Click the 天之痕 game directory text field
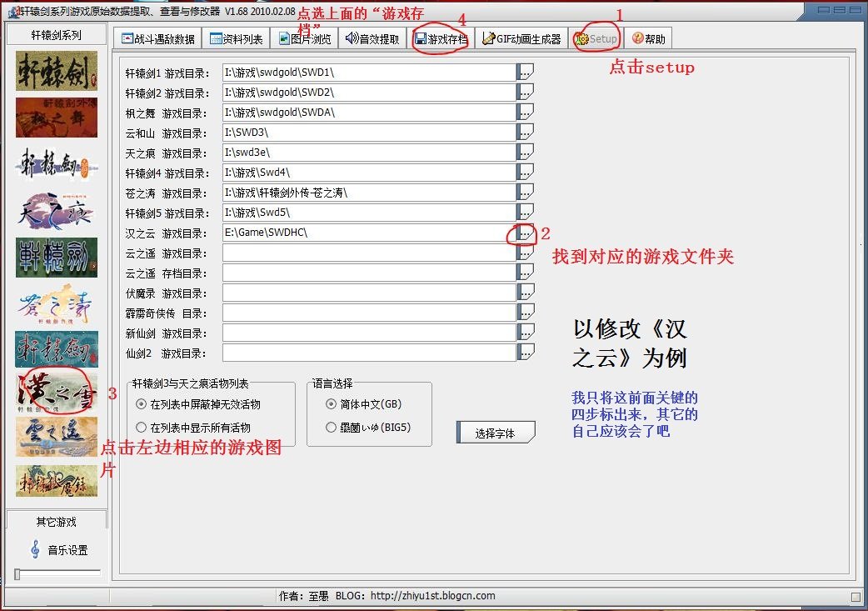The width and height of the screenshot is (868, 611). [x=369, y=153]
